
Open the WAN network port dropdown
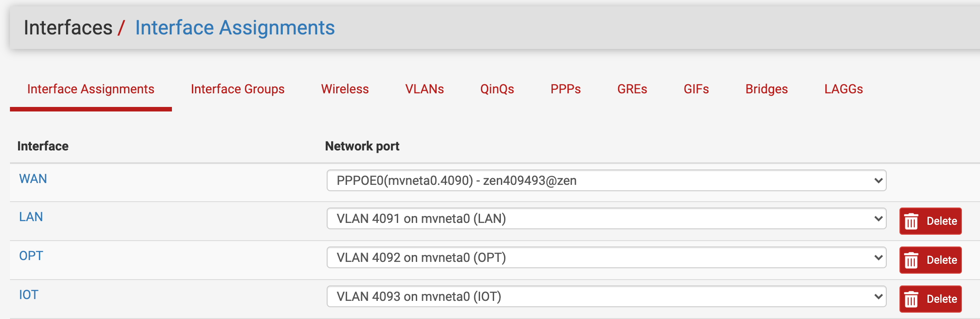pyautogui.click(x=606, y=180)
